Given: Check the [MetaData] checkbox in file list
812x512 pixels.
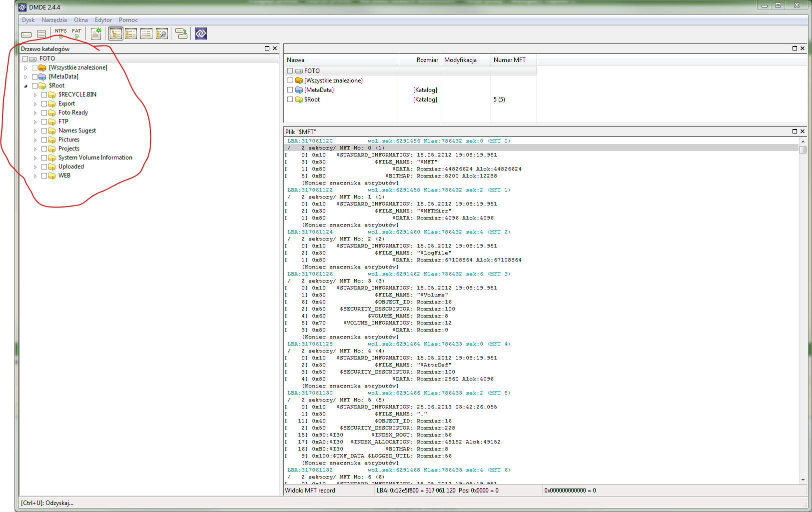Looking at the screenshot, I should (x=290, y=90).
